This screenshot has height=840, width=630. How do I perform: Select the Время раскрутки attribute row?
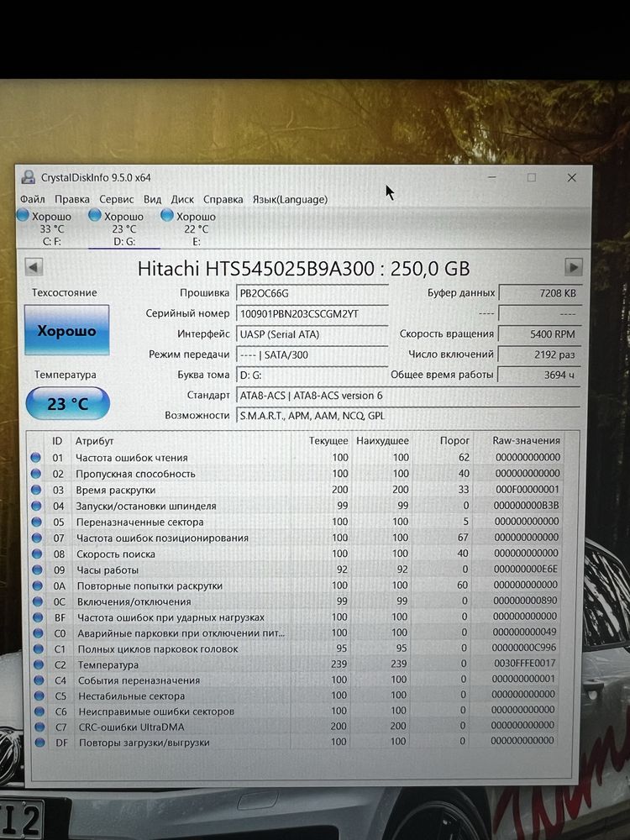click(297, 490)
